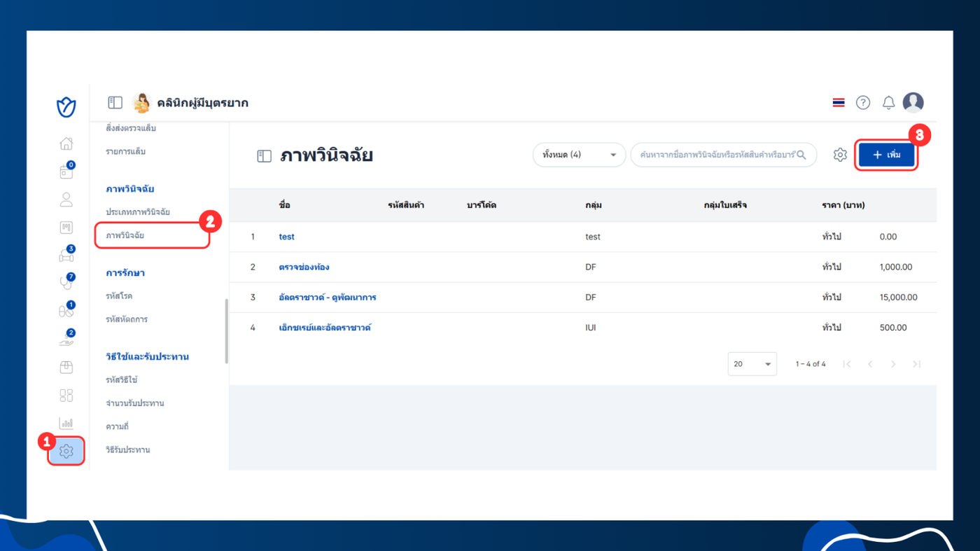
Task: Select รายการแล็บ in the settings menu
Action: coord(126,151)
